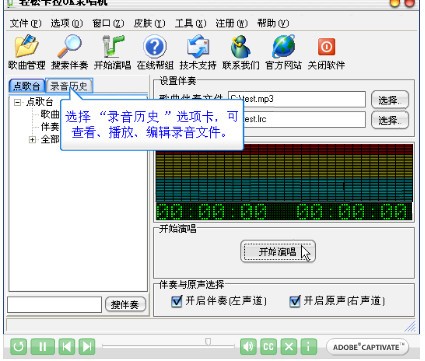Open the 工具 menu
This screenshot has height=361, width=425.
(x=191, y=23)
